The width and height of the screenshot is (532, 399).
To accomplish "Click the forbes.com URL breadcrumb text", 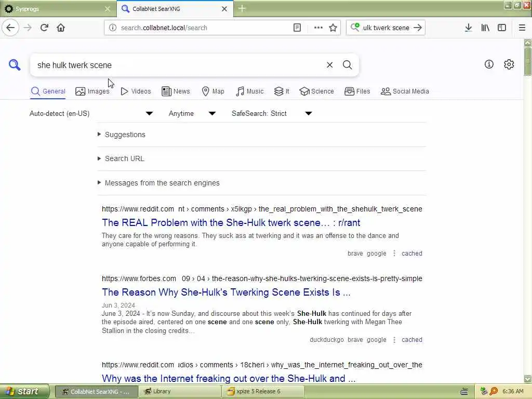I will (262, 278).
